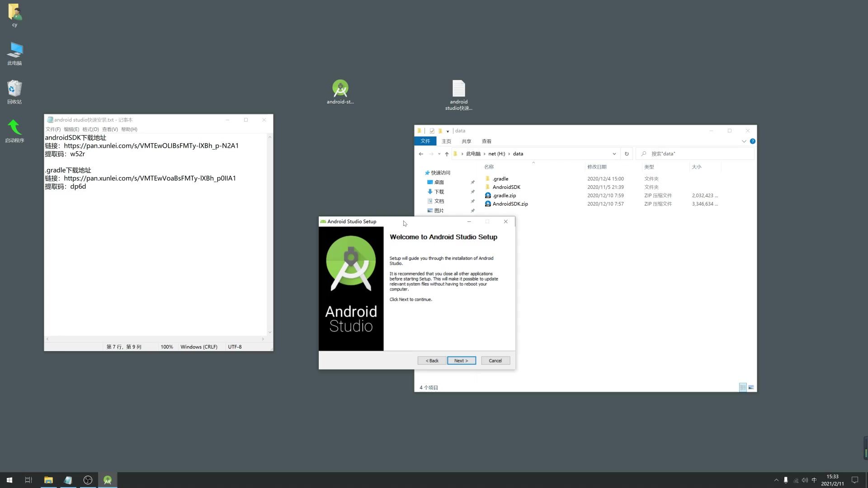Minimize the Android Studio Setup window

coord(469,221)
